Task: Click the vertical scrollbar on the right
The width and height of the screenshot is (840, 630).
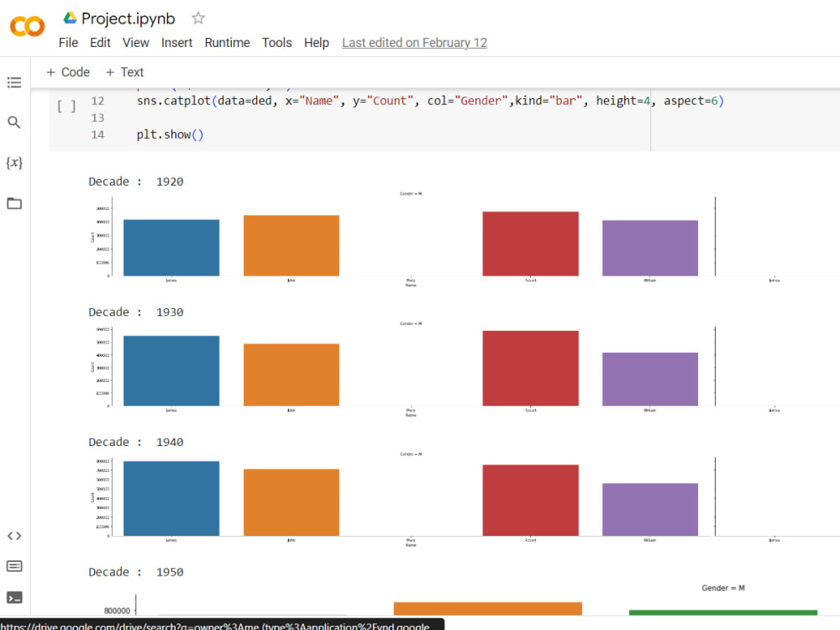Action: 834,336
